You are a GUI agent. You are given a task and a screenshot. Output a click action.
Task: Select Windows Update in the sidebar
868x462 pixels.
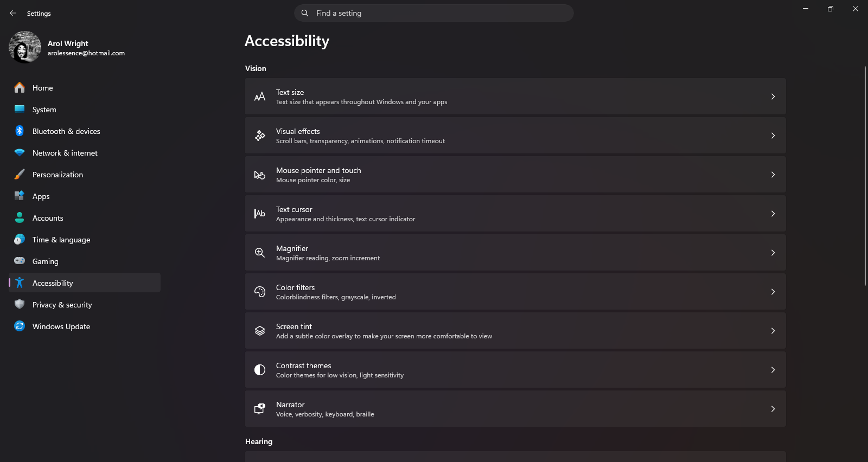click(85, 326)
